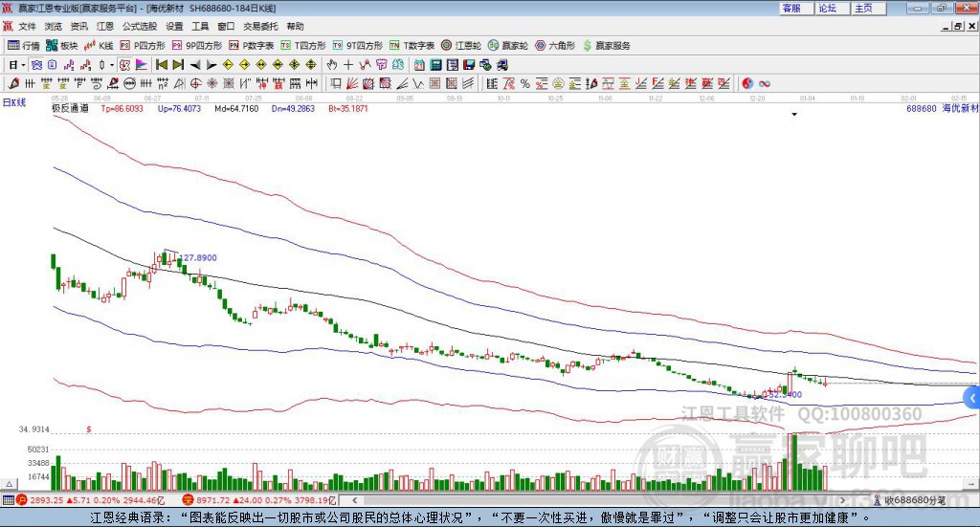Expand the side panel blue arrow

pos(972,399)
